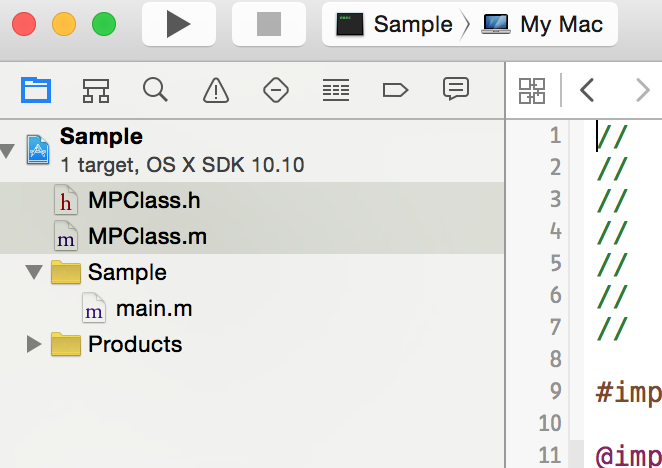Click the MPClass.h header file icon
Image resolution: width=662 pixels, height=468 pixels.
click(66, 200)
